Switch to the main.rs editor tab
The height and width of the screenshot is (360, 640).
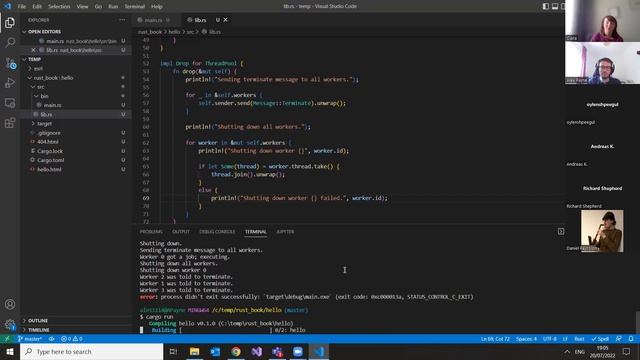pos(154,20)
